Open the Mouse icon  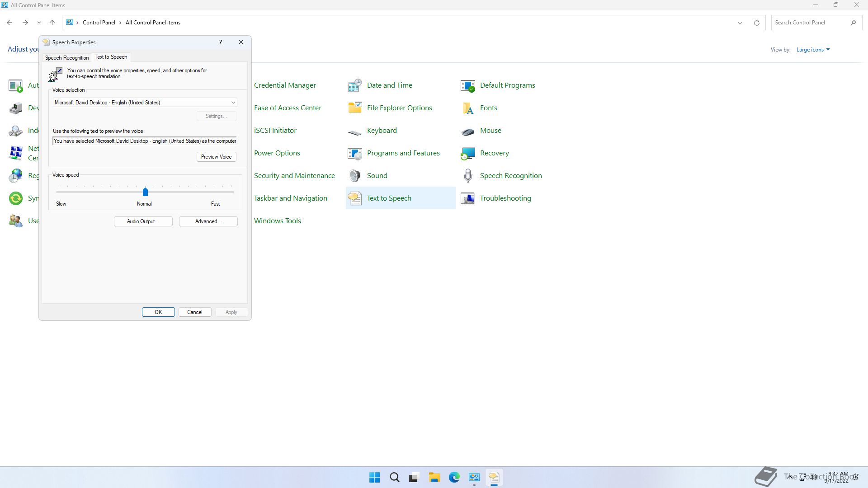tap(468, 131)
